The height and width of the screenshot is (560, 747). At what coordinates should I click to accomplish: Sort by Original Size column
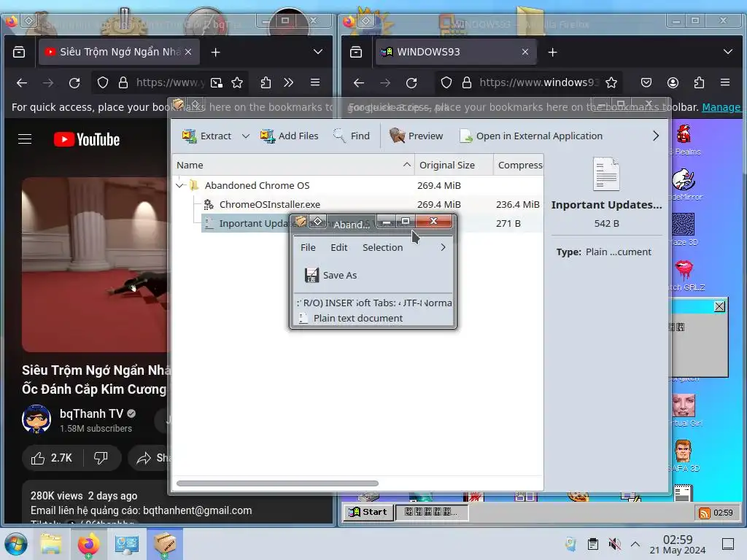(454, 166)
